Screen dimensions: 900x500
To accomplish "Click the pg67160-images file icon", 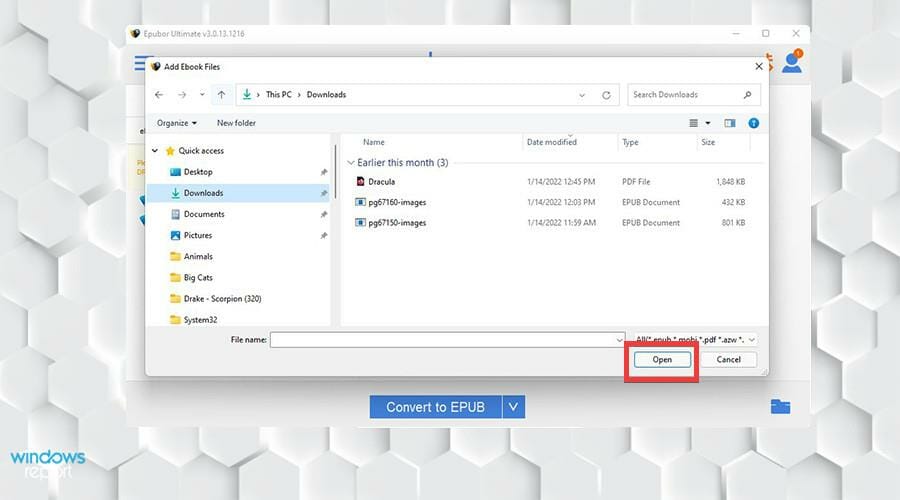I will click(x=360, y=202).
